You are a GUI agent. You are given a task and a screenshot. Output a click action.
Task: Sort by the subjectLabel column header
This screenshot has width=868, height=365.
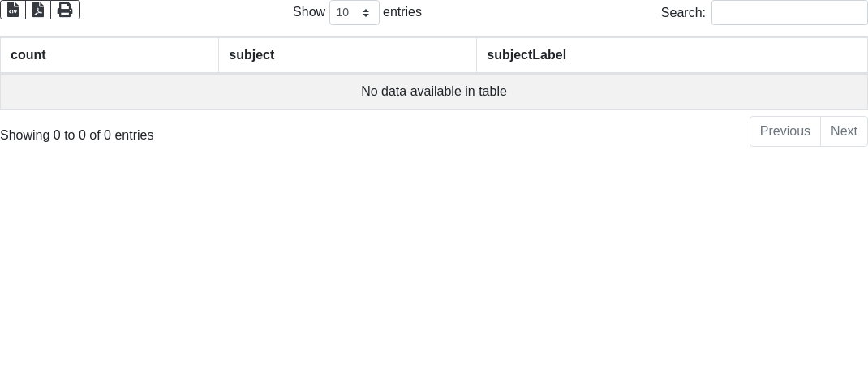[x=672, y=55]
